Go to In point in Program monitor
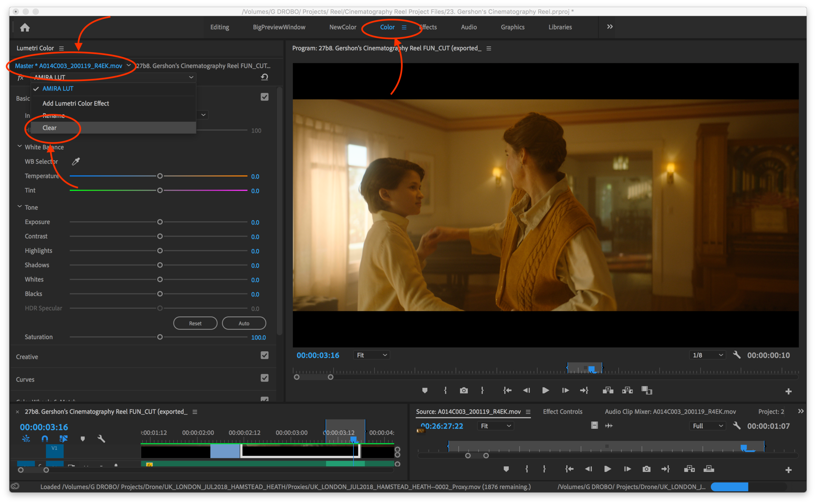The image size is (816, 504). click(x=507, y=390)
